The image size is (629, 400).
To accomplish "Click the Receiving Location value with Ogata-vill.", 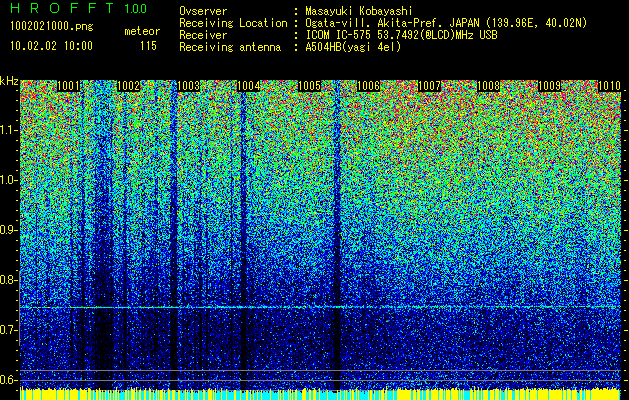I will pos(446,23).
